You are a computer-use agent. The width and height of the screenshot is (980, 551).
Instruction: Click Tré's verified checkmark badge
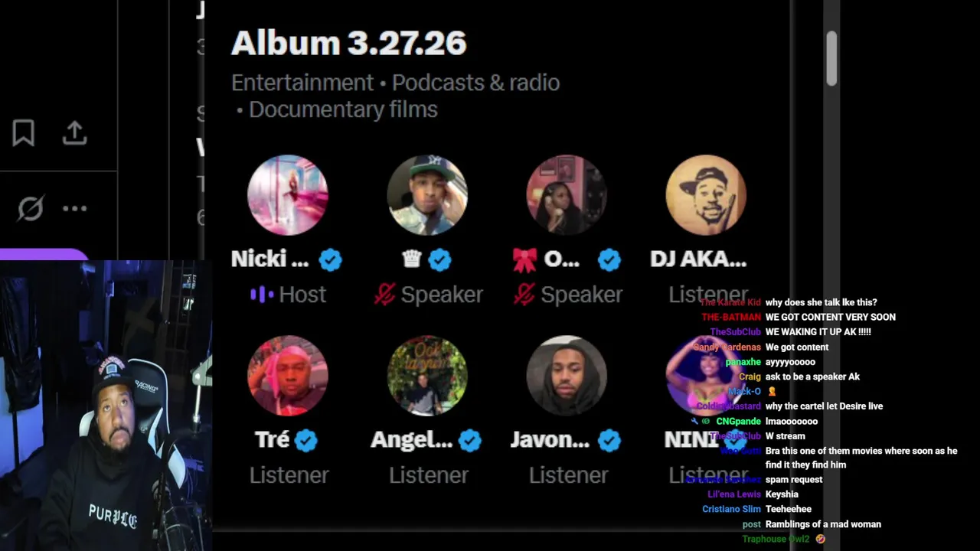306,440
